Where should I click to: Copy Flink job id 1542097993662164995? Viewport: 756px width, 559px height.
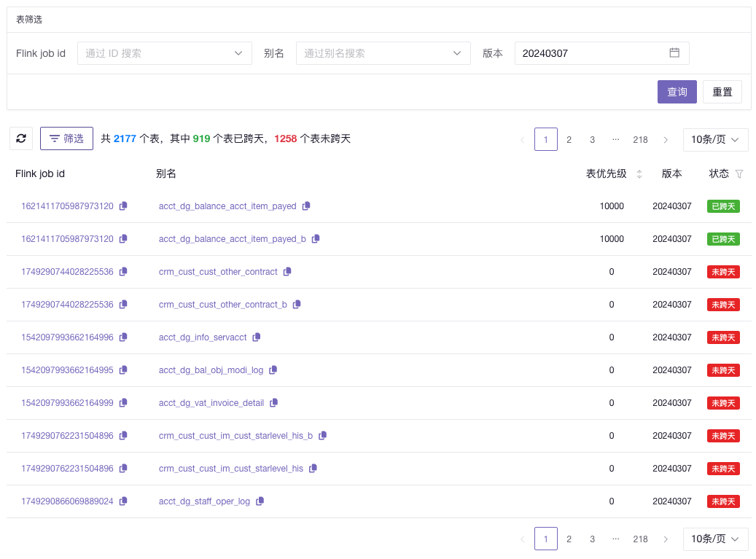pyautogui.click(x=123, y=370)
